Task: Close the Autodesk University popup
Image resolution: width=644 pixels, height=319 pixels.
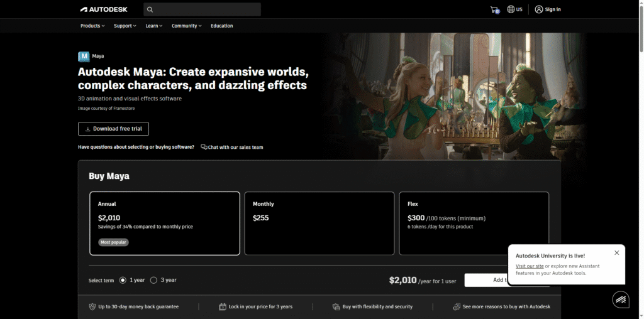Action: pos(616,253)
